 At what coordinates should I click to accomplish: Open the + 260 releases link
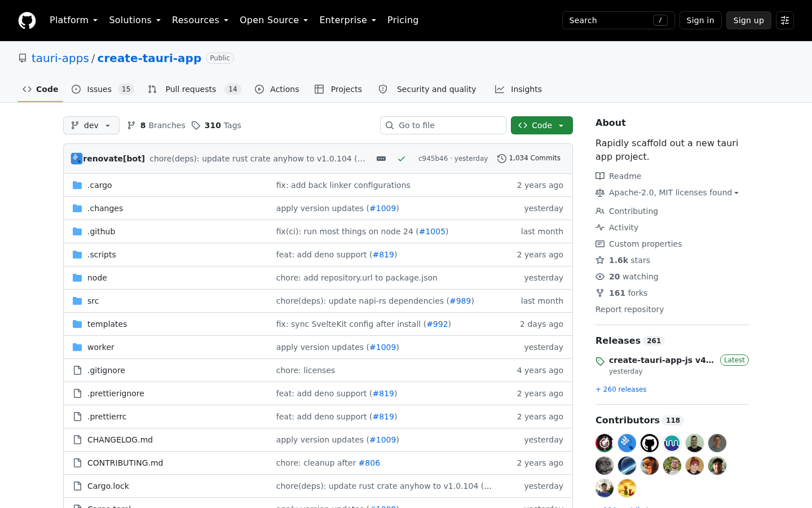click(621, 389)
